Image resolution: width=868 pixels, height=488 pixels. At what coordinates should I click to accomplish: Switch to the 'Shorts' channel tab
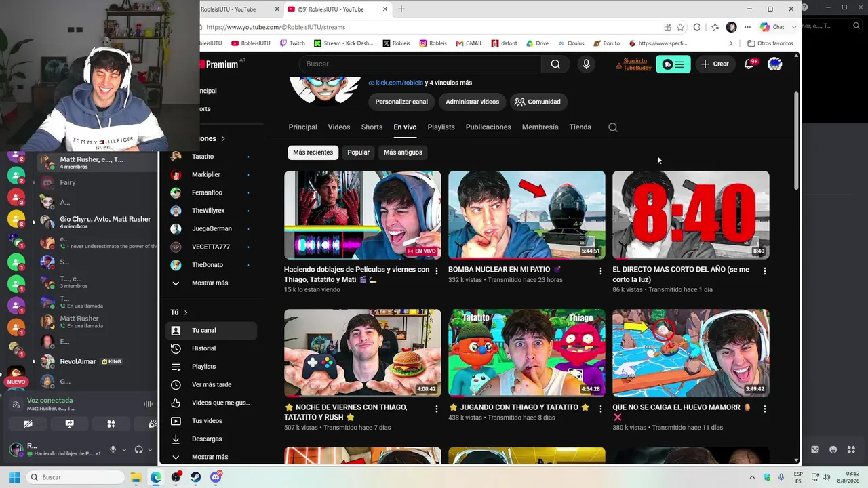click(372, 127)
